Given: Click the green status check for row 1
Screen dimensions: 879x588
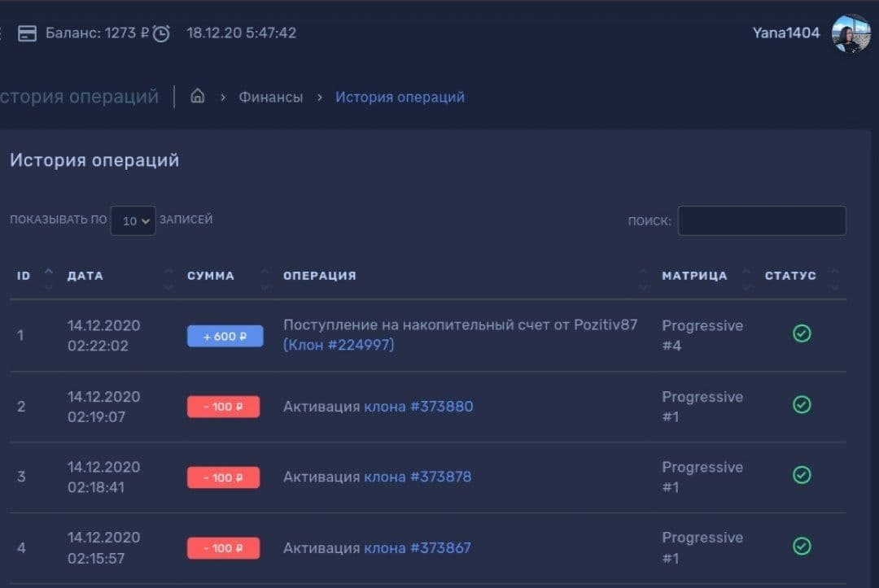Looking at the screenshot, I should pyautogui.click(x=802, y=333).
